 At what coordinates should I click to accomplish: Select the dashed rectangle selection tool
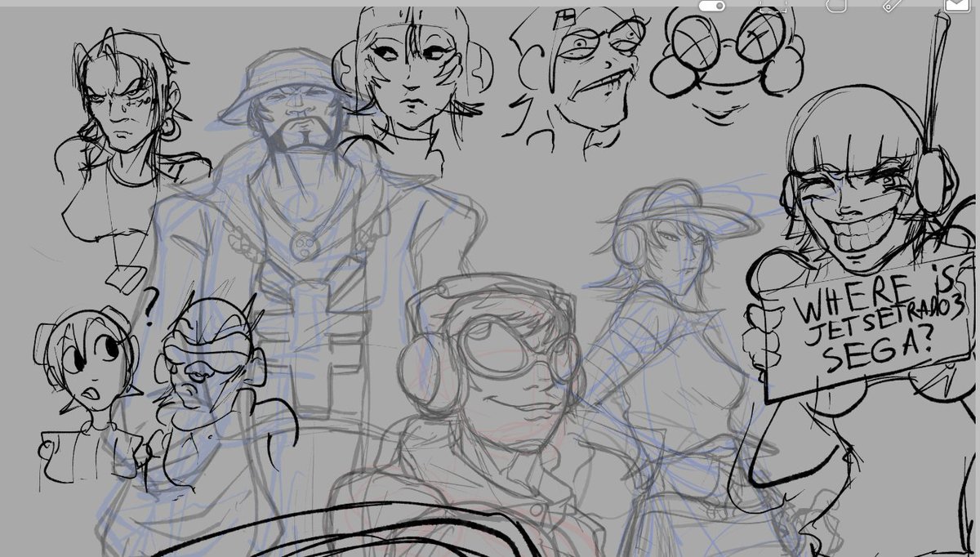pyautogui.click(x=773, y=6)
